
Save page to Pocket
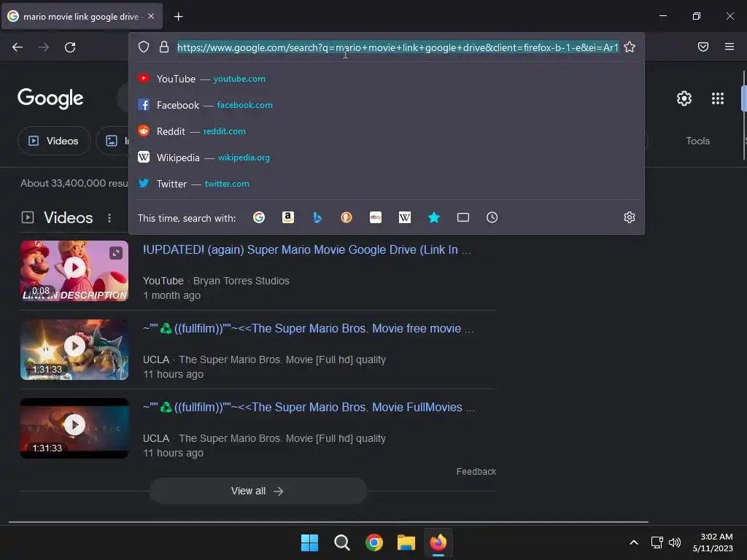coord(703,47)
